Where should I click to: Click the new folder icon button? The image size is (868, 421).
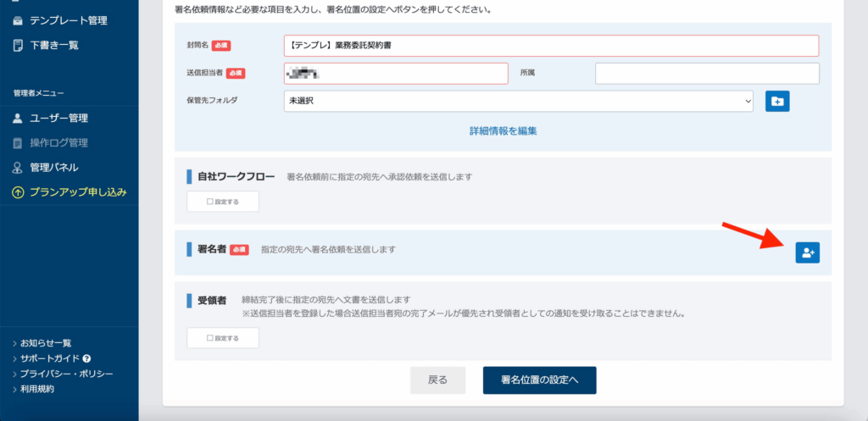tap(777, 102)
